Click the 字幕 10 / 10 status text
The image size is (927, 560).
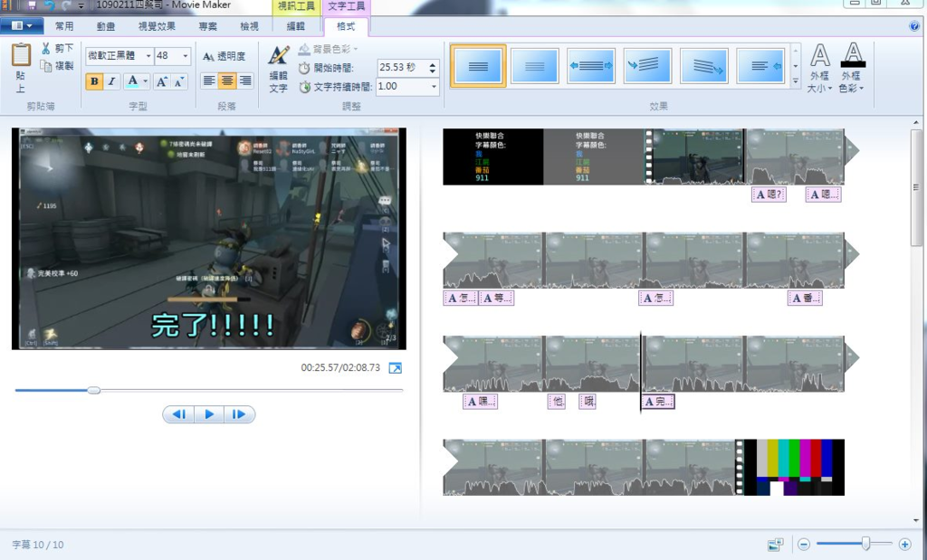38,545
